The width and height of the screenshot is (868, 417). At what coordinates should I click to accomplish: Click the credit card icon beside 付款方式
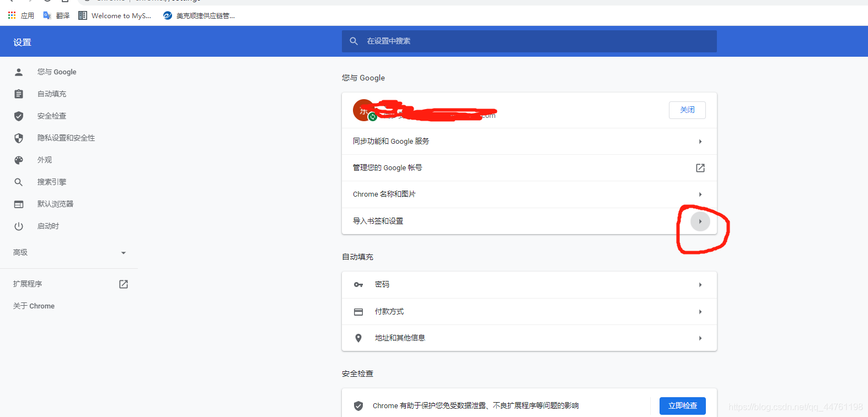pyautogui.click(x=358, y=312)
